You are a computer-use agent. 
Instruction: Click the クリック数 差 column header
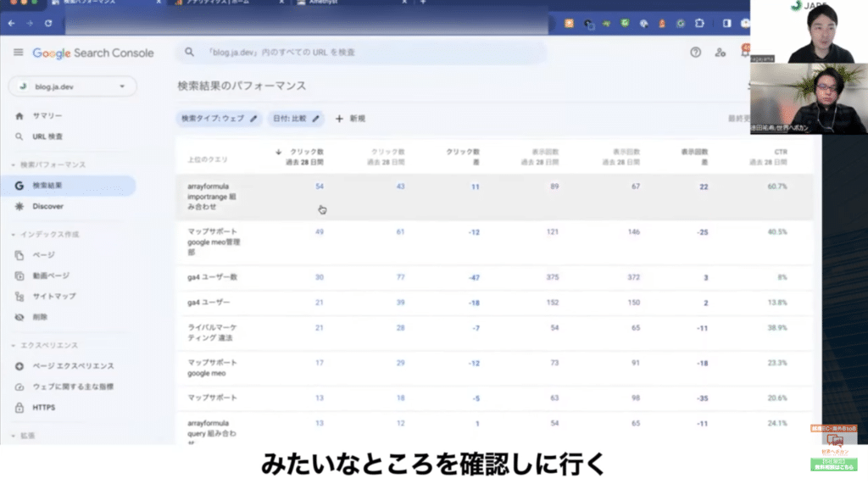(463, 157)
